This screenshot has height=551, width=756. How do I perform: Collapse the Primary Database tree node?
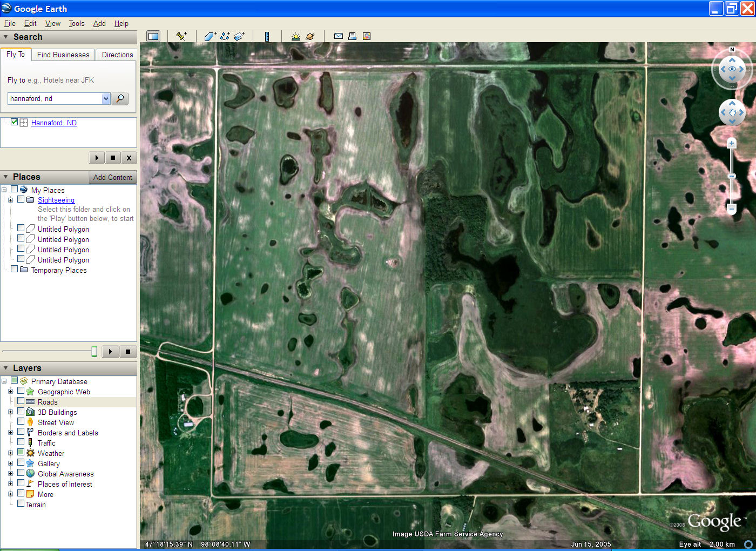tap(4, 381)
